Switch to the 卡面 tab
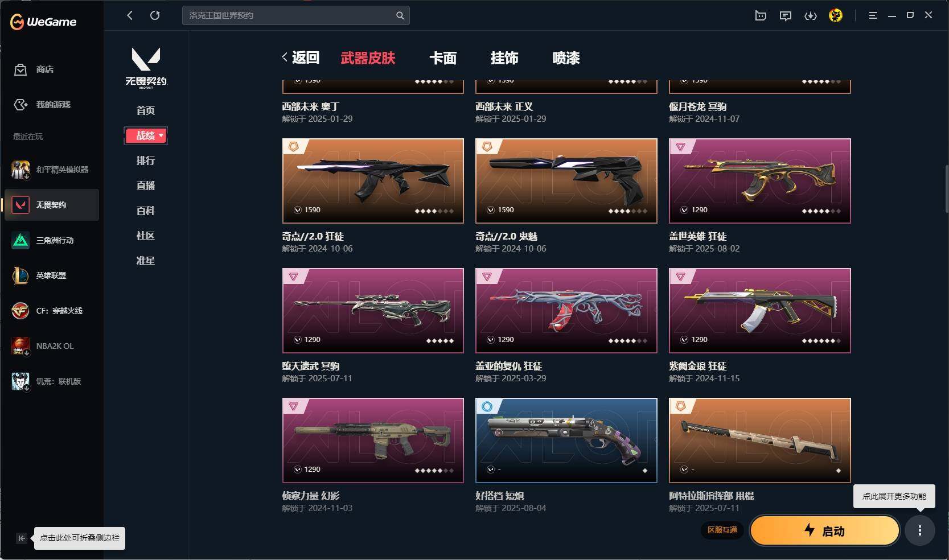This screenshot has height=560, width=949. [443, 58]
